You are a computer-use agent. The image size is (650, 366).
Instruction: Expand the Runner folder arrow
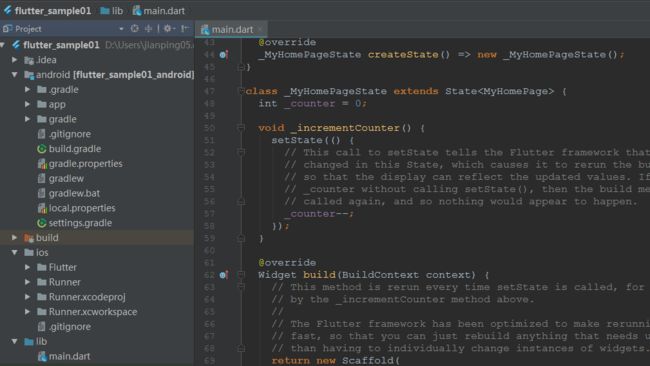pyautogui.click(x=27, y=282)
